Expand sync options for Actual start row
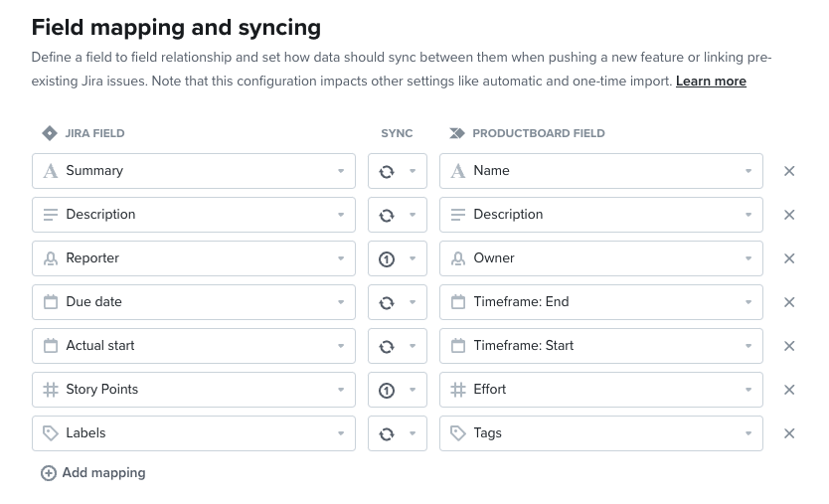Viewport: 829px width, 504px height. coord(398,346)
